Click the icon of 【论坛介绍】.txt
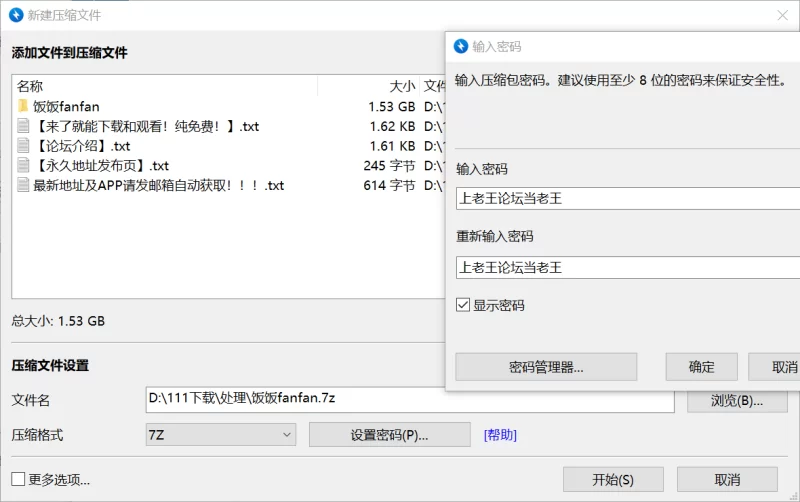Screen dimensions: 800x502 23,146
